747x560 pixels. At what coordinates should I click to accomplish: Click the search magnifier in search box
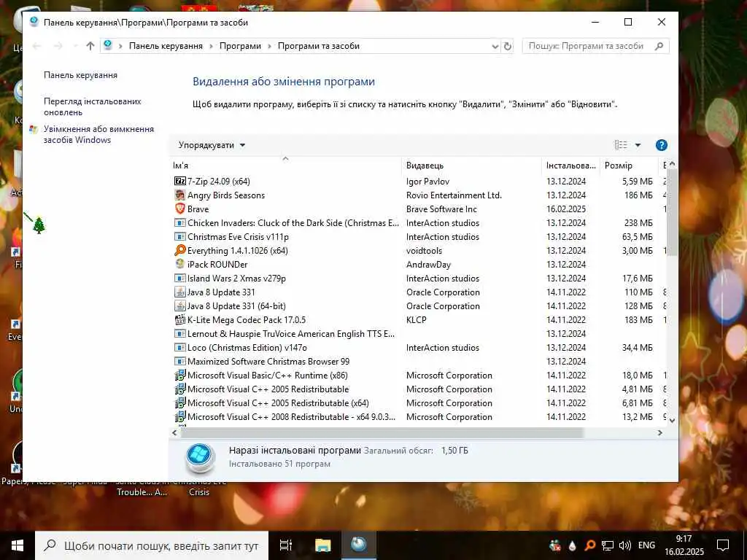(x=659, y=46)
